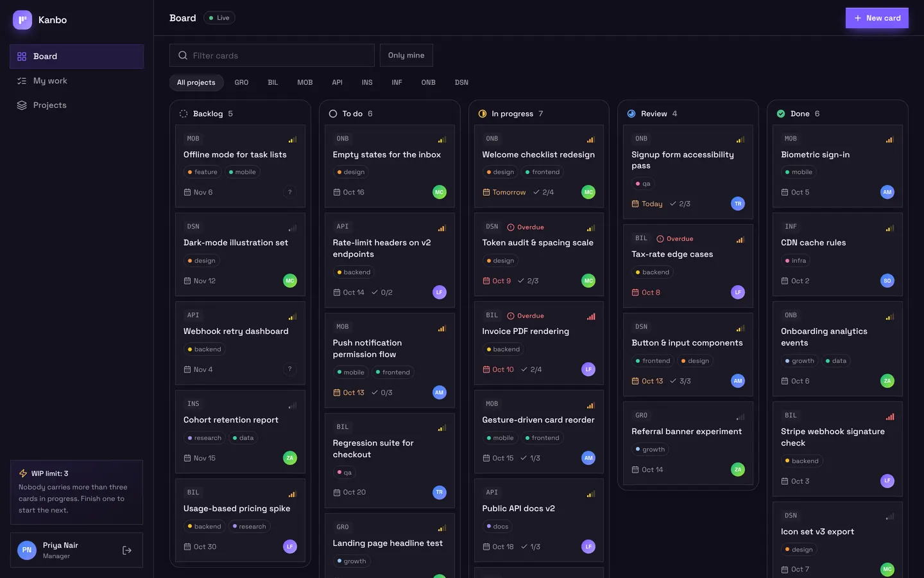Click the Done column checkmark icon
The image size is (924, 578).
click(x=781, y=114)
